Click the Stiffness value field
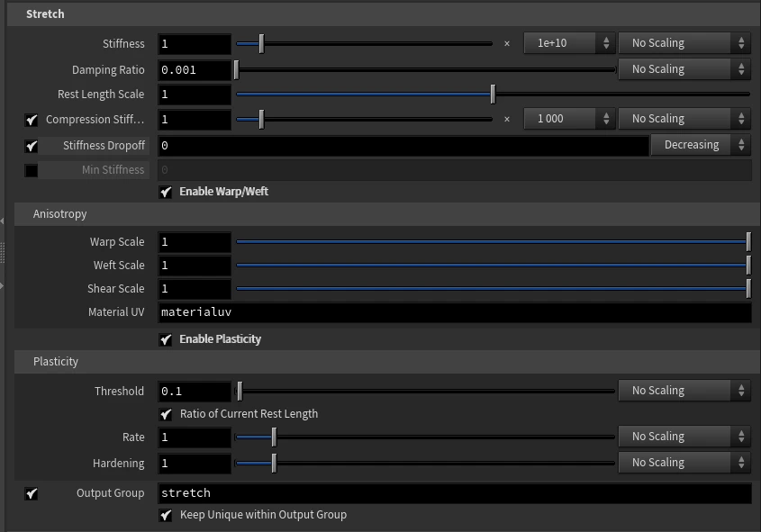This screenshot has width=761, height=532. click(195, 44)
